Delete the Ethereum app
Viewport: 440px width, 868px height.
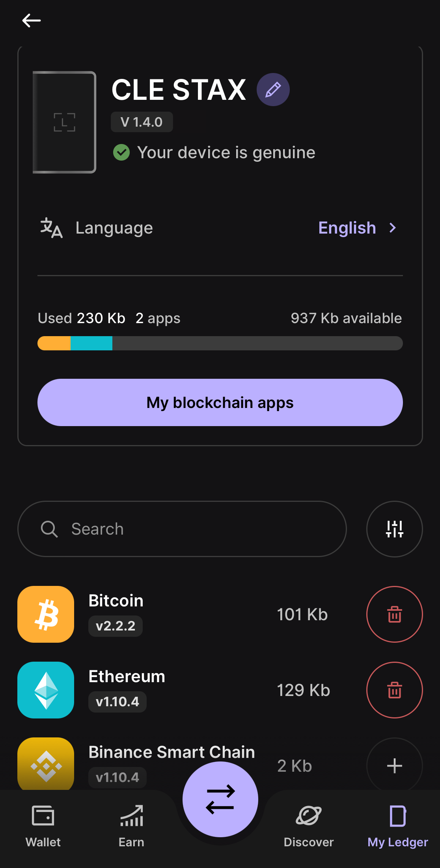click(x=394, y=690)
